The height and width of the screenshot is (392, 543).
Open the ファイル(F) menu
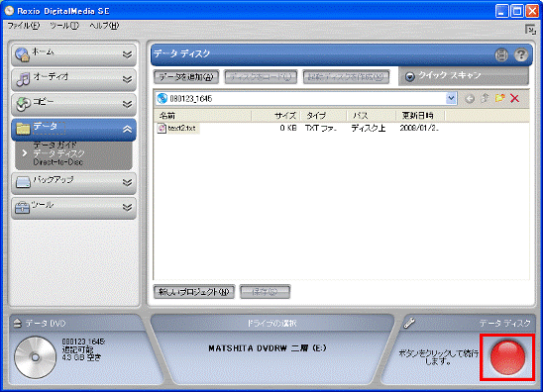(x=24, y=26)
